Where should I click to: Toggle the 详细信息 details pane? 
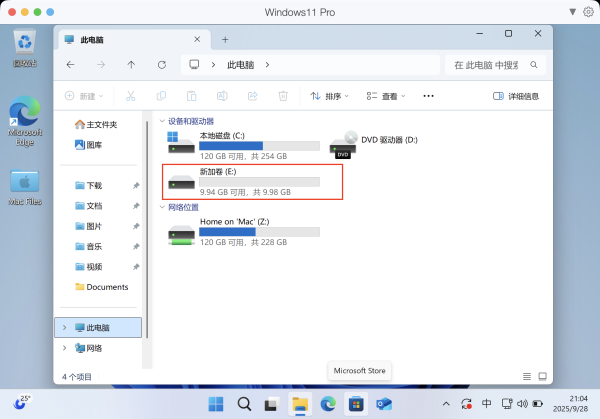516,97
